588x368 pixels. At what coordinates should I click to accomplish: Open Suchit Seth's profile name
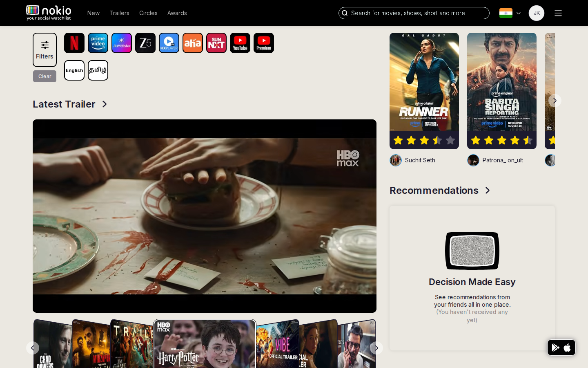(420, 160)
